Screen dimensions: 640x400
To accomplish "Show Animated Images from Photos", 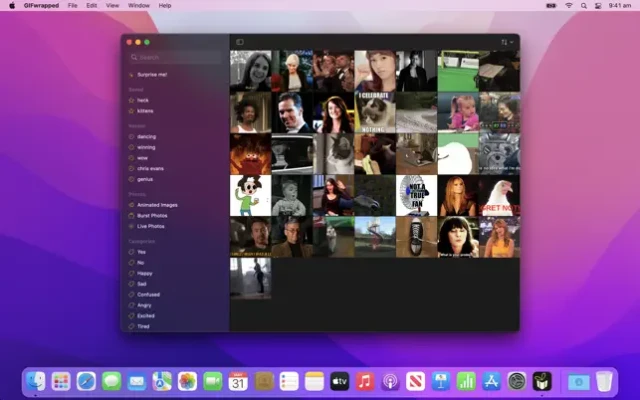I will click(157, 205).
